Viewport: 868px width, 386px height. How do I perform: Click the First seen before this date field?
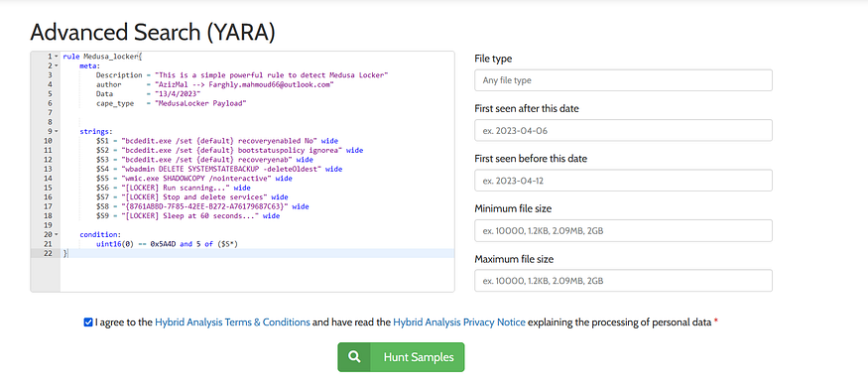[623, 181]
